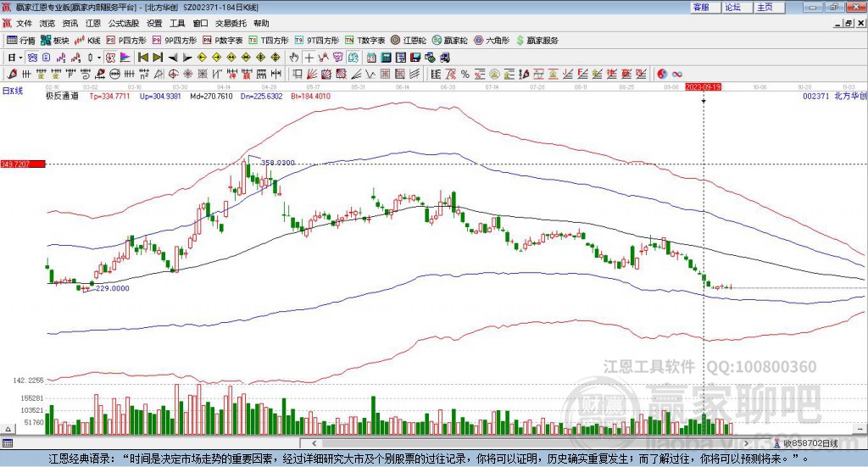Open the 公式选股 menu

coord(124,23)
